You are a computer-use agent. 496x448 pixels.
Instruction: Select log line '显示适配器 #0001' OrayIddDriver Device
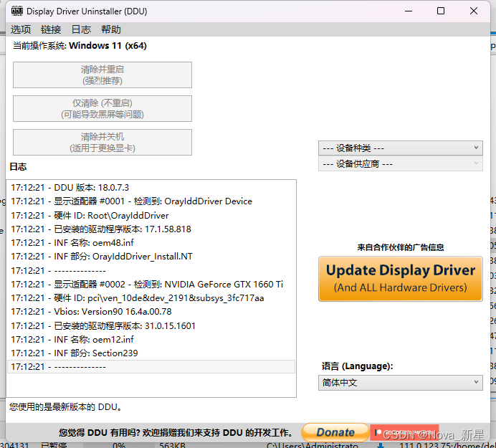coord(151,201)
